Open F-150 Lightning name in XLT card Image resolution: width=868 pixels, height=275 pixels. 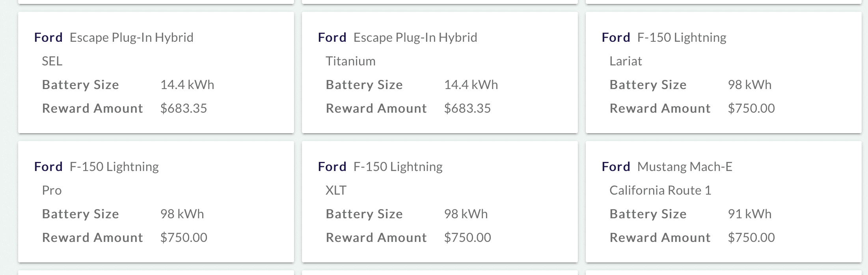point(398,167)
